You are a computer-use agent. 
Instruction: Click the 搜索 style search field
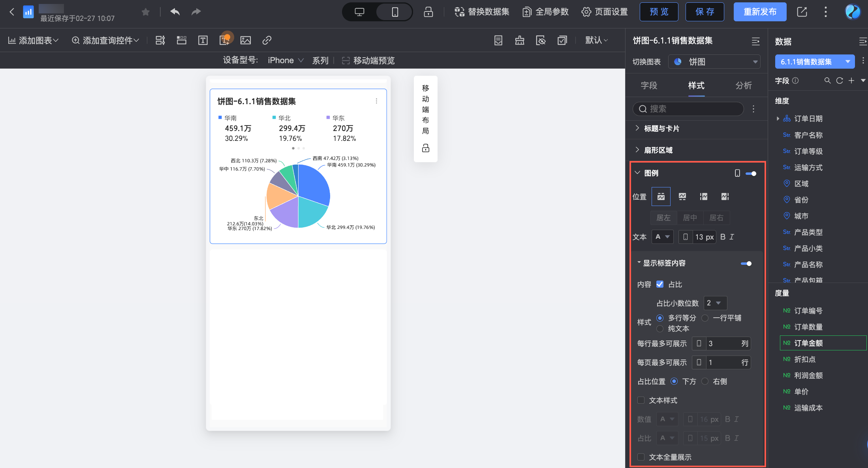click(688, 109)
